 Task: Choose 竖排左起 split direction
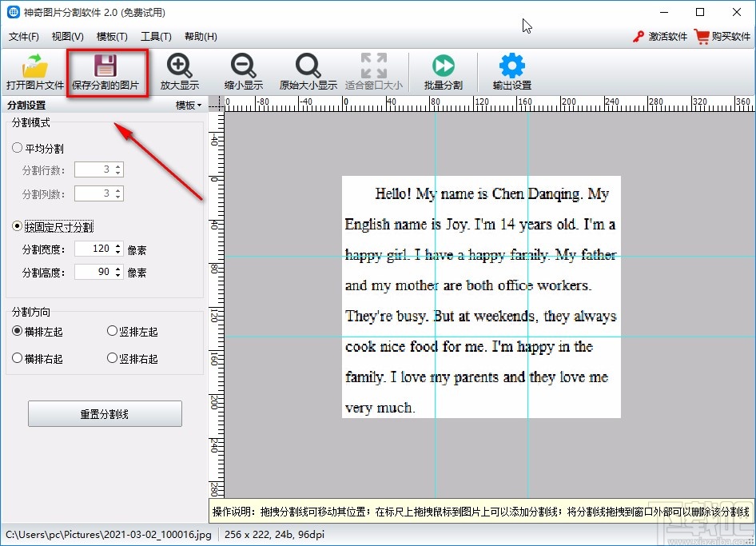[x=112, y=332]
